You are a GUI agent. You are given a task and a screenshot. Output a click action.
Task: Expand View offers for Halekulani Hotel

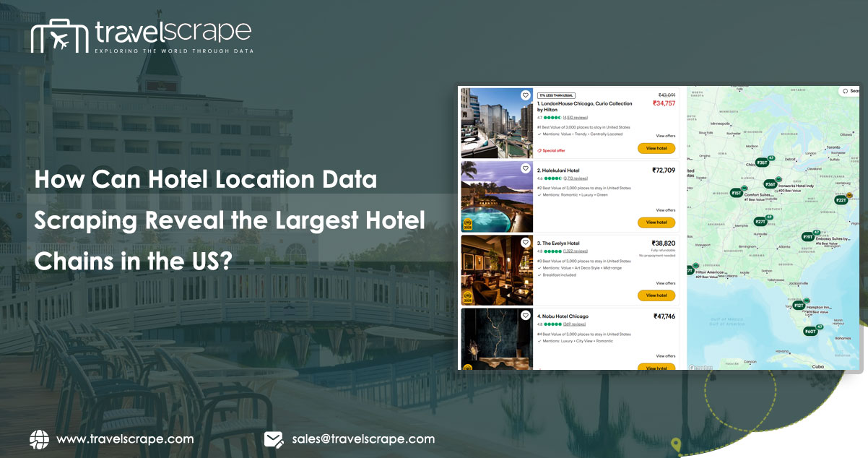click(665, 210)
